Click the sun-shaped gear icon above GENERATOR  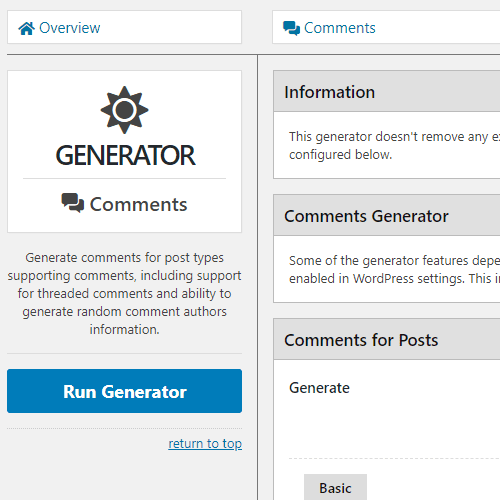tap(124, 110)
